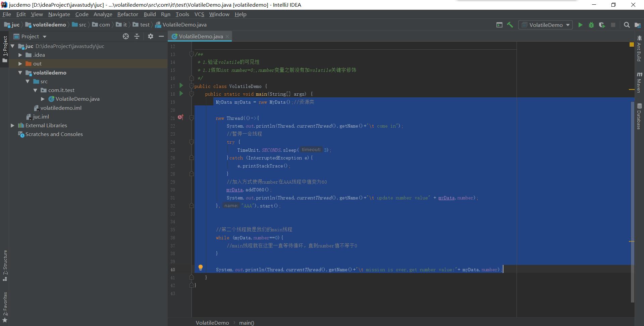Collapse the src folder node
Image resolution: width=644 pixels, height=326 pixels.
click(28, 81)
